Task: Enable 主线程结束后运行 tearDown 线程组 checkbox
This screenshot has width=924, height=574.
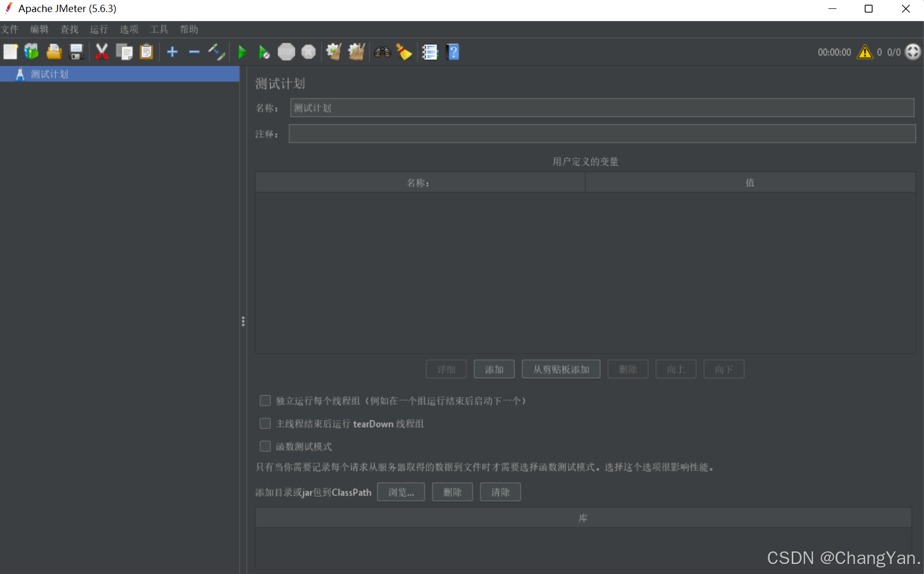Action: point(265,423)
